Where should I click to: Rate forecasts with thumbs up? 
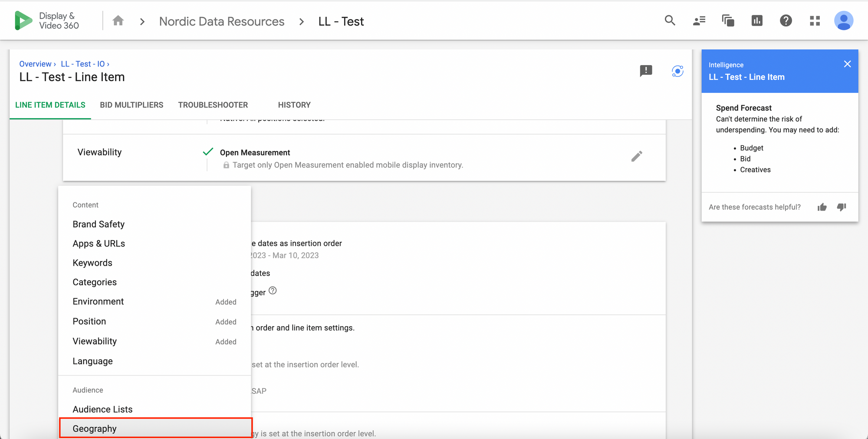point(822,207)
